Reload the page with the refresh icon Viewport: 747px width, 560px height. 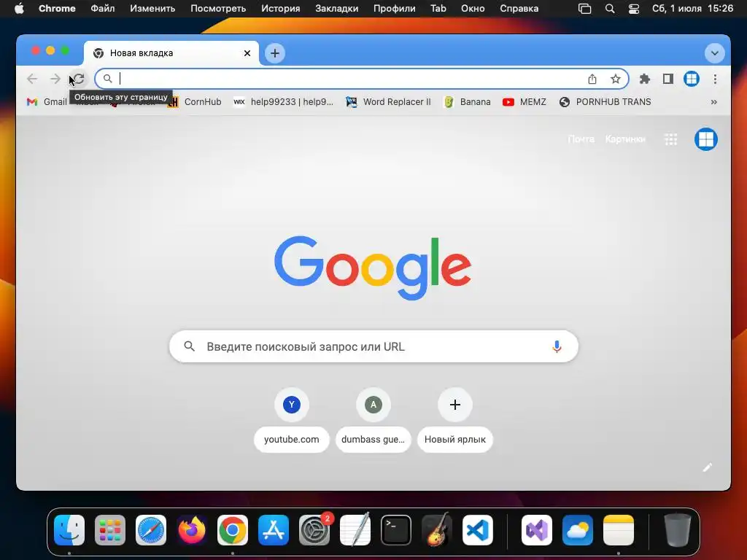[79, 79]
